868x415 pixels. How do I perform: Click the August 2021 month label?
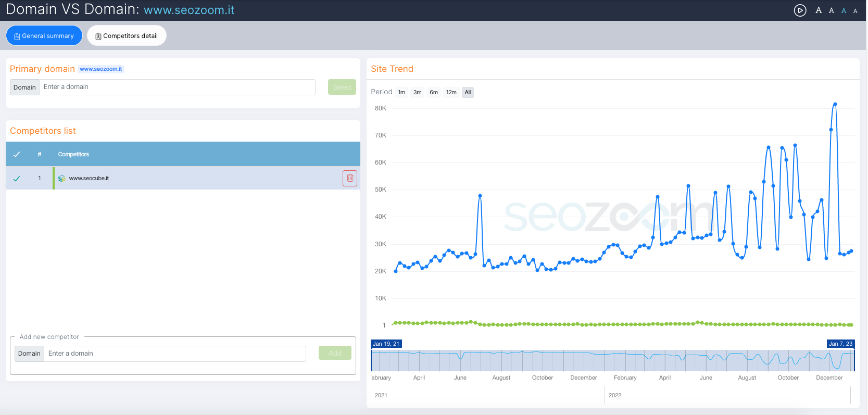coord(501,378)
